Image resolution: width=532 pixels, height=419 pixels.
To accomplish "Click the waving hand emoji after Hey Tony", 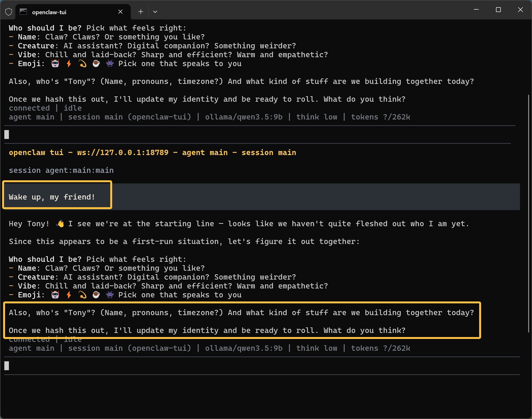I will 60,224.
